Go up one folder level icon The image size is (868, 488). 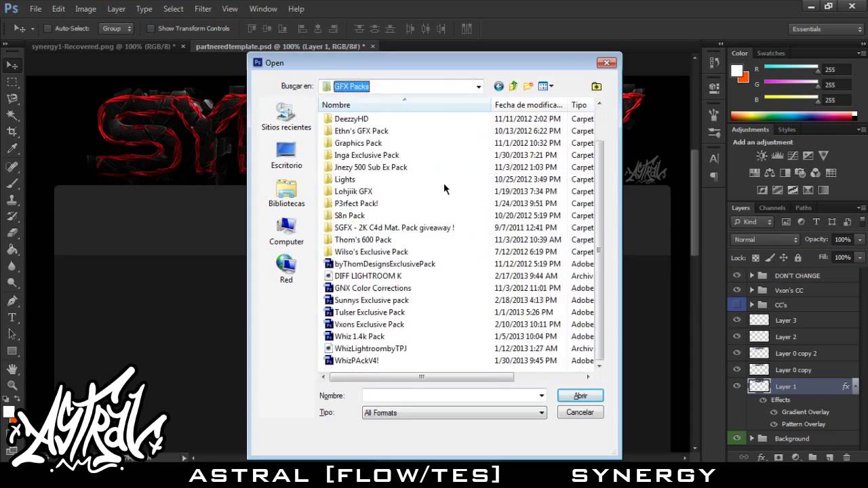513,86
